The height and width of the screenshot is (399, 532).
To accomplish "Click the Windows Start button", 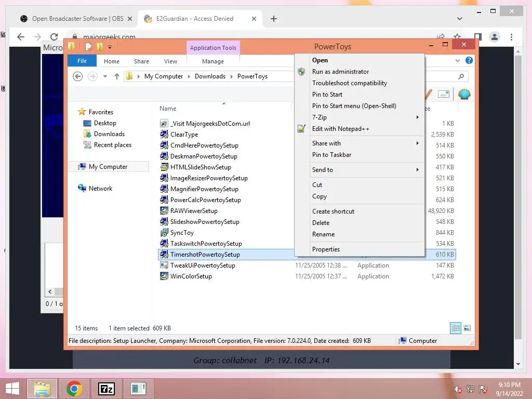I will click(12, 389).
